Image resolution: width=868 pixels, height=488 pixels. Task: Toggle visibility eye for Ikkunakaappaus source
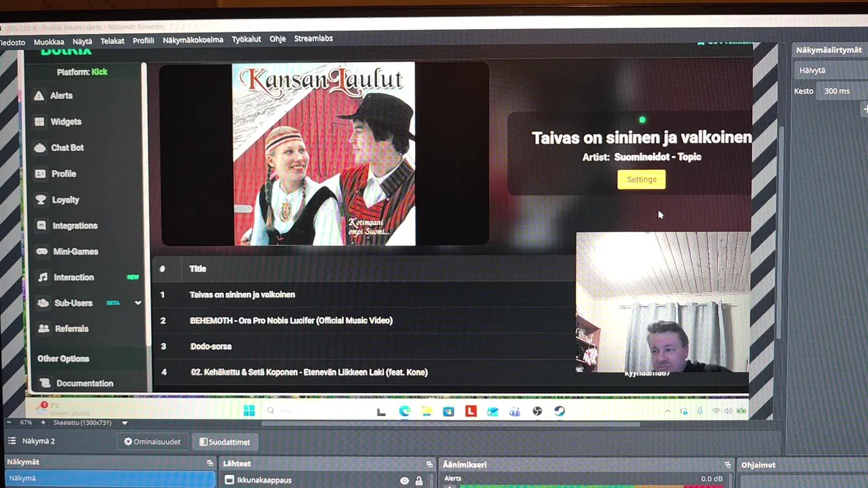click(x=404, y=481)
